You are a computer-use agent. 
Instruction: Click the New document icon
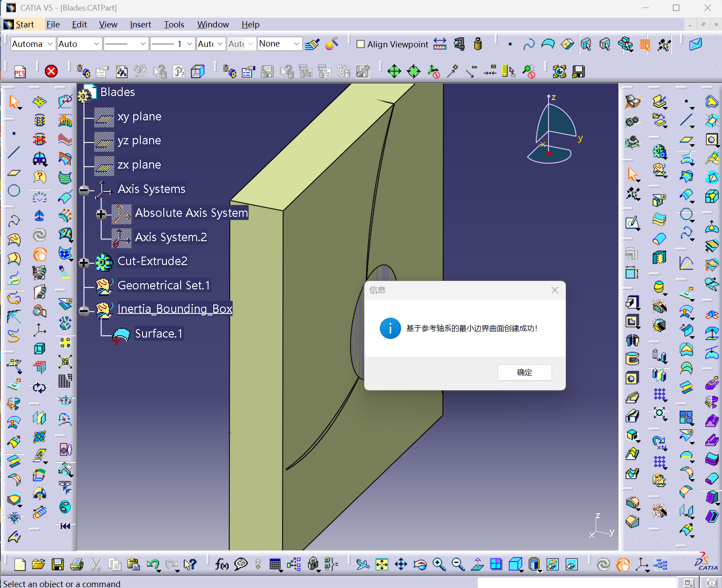tap(20, 564)
